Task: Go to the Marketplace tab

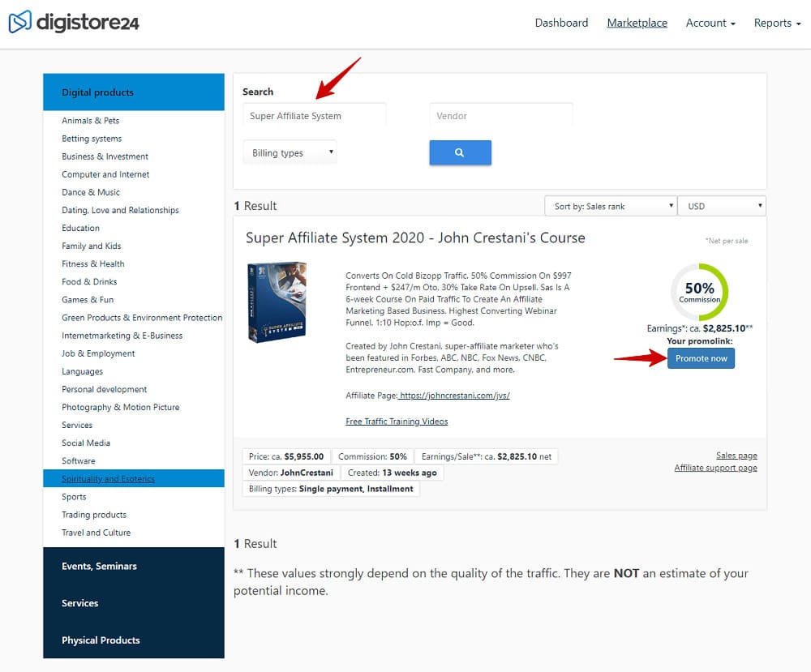Action: 637,23
